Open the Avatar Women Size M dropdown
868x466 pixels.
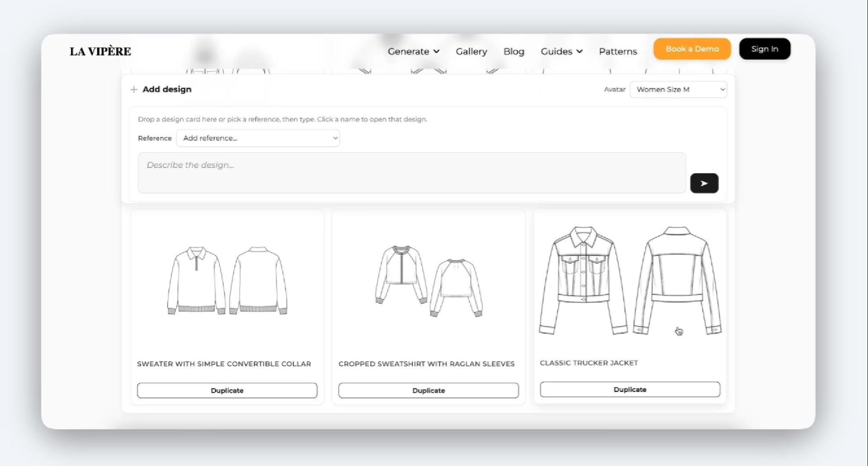[x=678, y=89]
